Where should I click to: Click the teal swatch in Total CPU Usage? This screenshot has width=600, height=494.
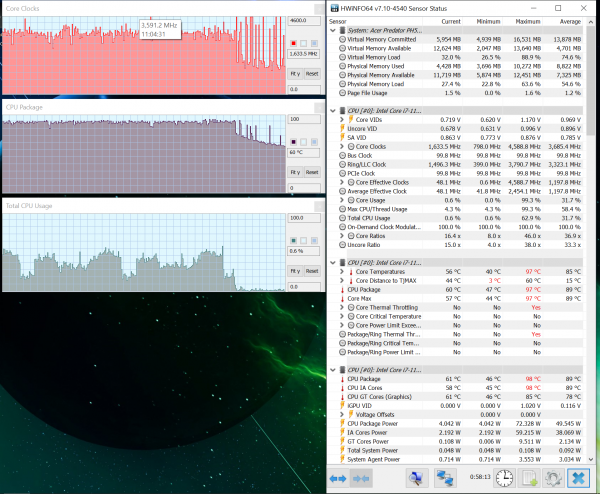pos(293,241)
